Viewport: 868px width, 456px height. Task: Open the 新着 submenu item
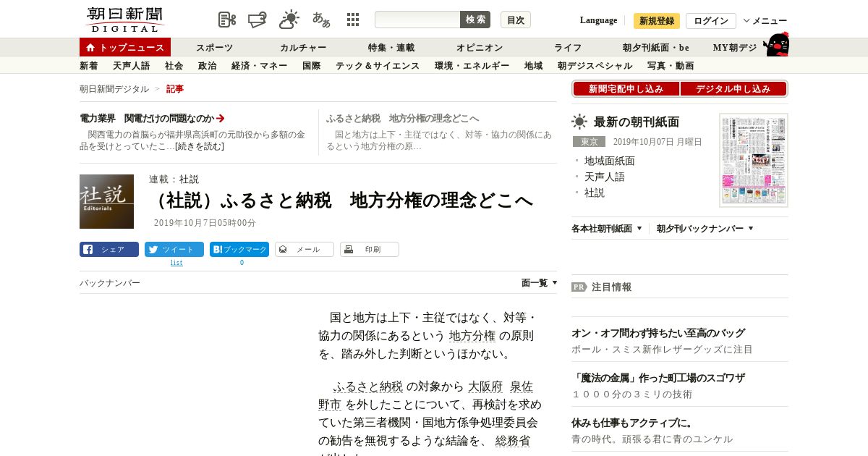point(88,66)
